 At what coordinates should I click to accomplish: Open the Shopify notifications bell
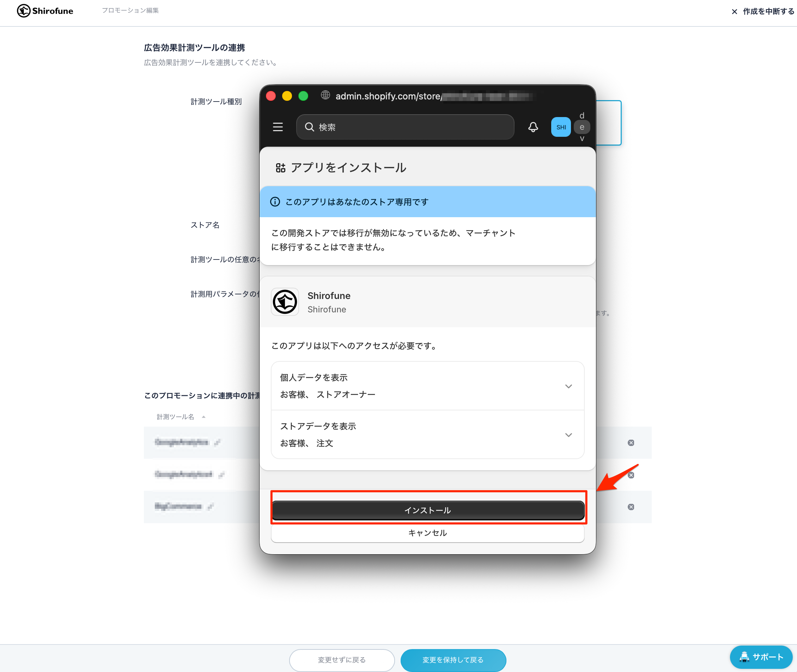click(533, 127)
